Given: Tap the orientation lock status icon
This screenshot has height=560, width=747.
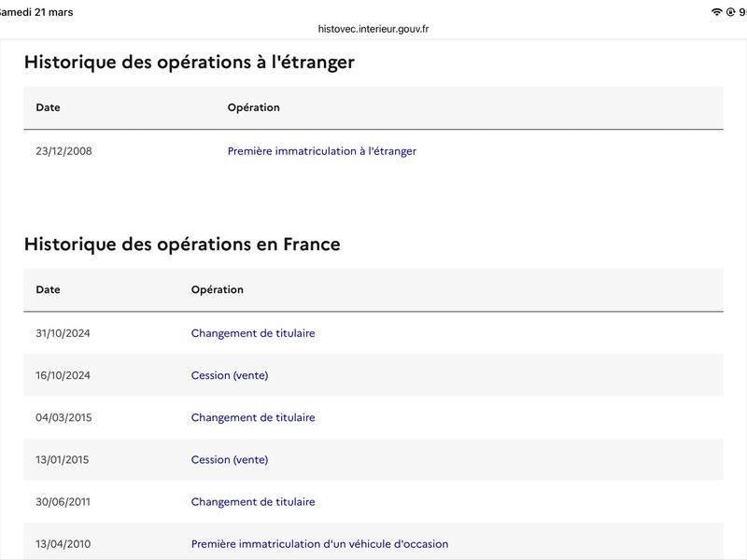Looking at the screenshot, I should tap(729, 12).
